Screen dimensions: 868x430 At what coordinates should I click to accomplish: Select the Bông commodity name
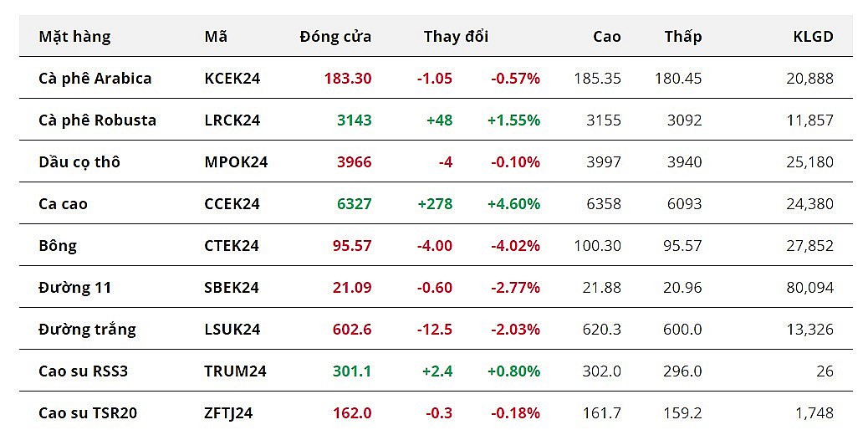point(58,246)
